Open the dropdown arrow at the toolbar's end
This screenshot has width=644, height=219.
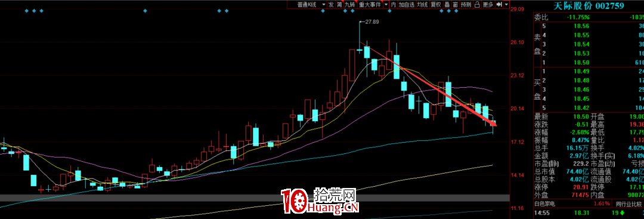(506, 5)
